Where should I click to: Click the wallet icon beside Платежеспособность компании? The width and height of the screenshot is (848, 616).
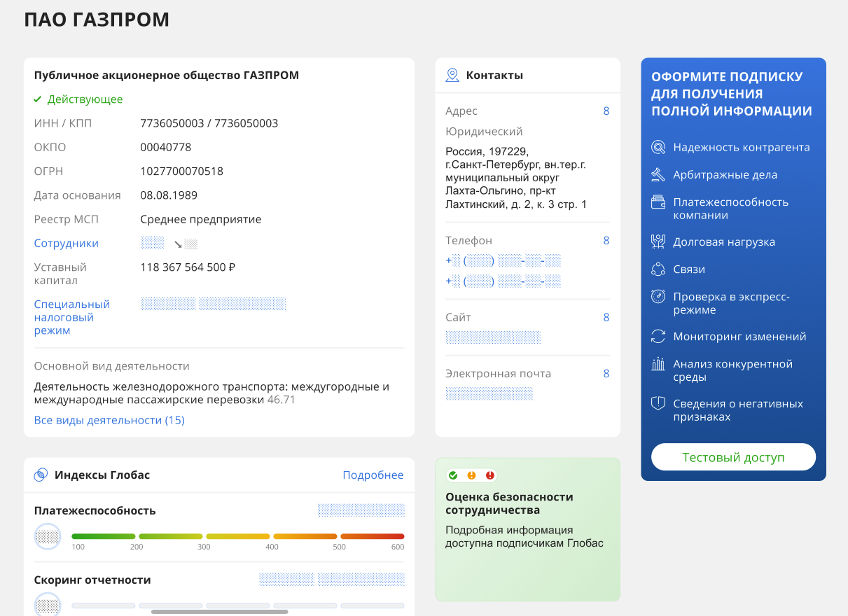pyautogui.click(x=658, y=202)
